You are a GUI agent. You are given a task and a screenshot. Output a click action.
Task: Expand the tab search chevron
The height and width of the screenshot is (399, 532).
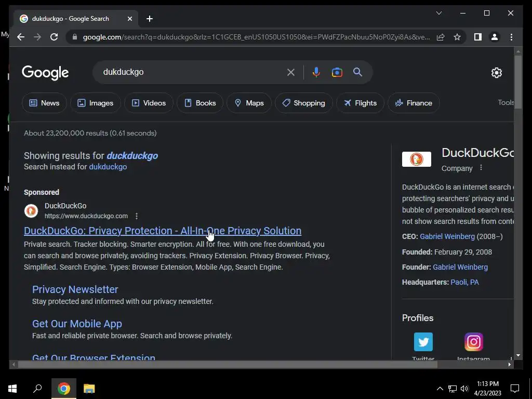(438, 13)
